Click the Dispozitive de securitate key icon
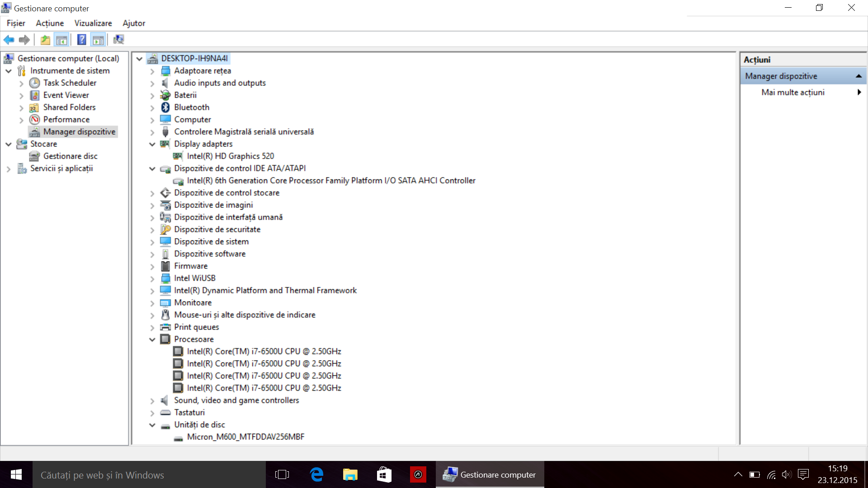Screen dimensions: 868x488 165,229
